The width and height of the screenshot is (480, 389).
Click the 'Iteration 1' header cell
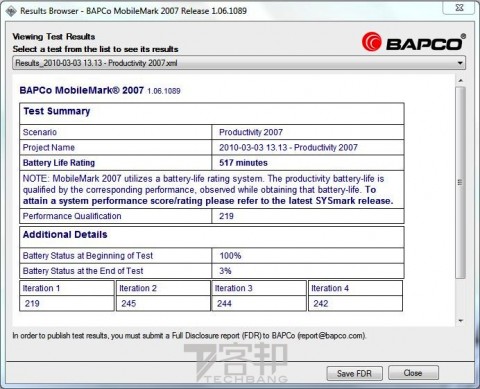pos(67,288)
